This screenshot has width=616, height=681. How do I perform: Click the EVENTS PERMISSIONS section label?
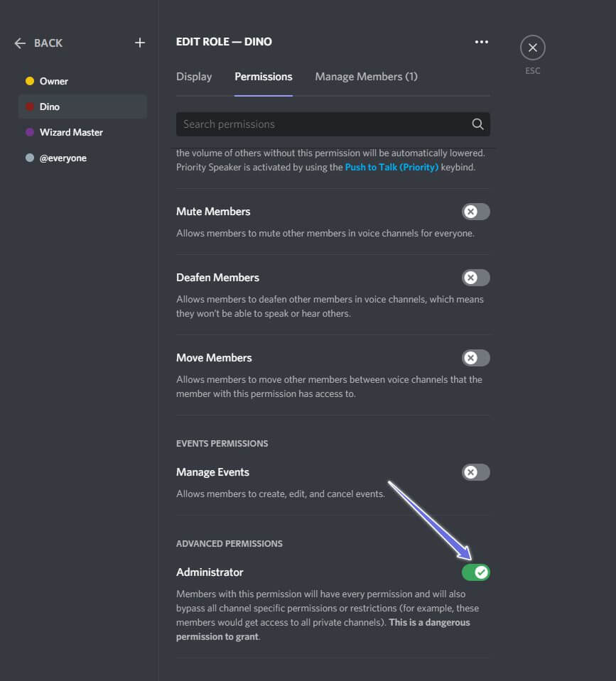[x=222, y=443]
